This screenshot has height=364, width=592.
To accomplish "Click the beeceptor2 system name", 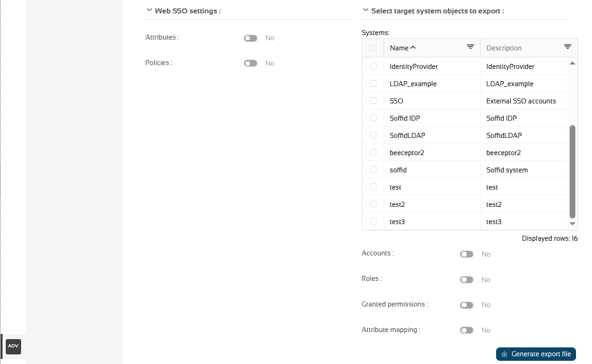I will pos(407,153).
